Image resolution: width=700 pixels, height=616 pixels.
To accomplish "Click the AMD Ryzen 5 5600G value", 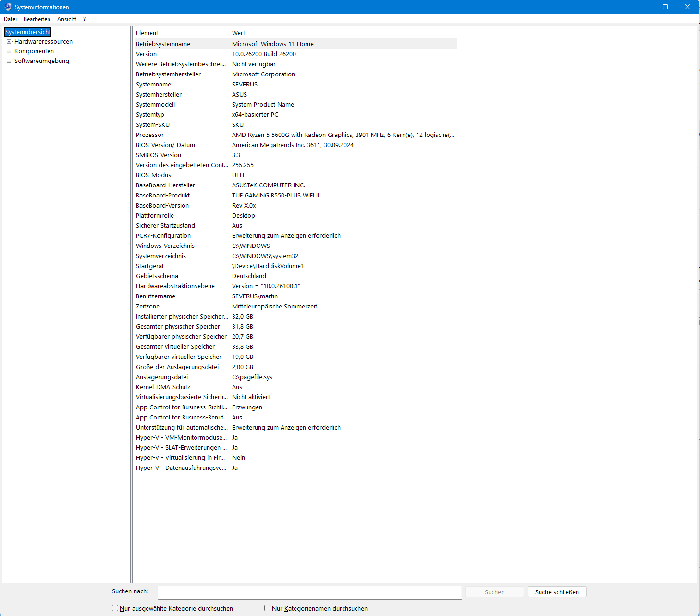I will 343,135.
